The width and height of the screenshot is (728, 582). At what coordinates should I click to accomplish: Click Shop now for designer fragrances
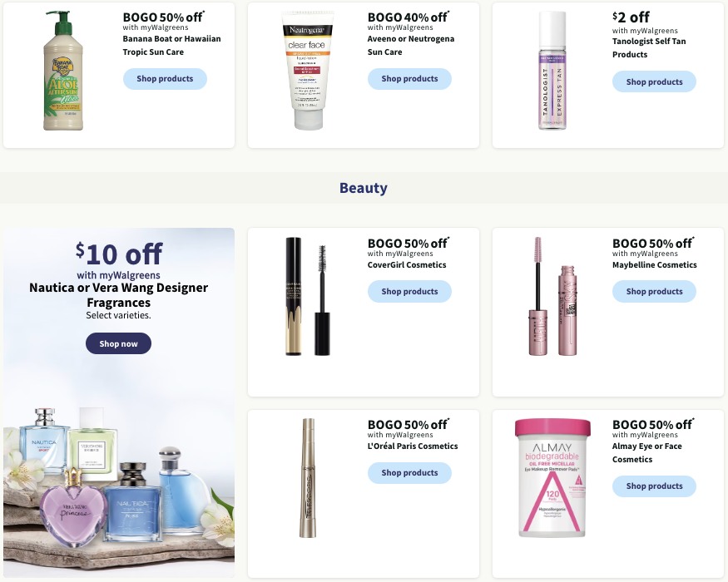[118, 343]
